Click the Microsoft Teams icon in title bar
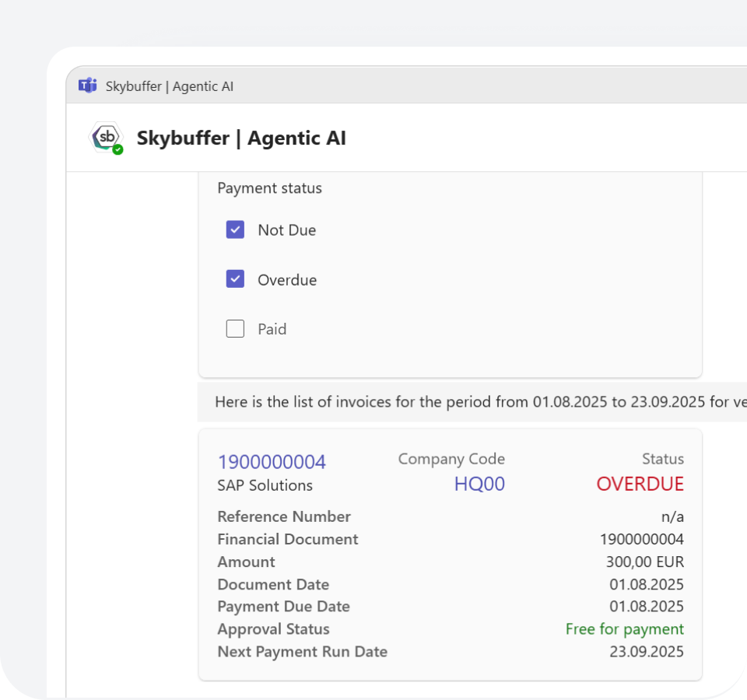This screenshot has width=747, height=700. (x=87, y=86)
